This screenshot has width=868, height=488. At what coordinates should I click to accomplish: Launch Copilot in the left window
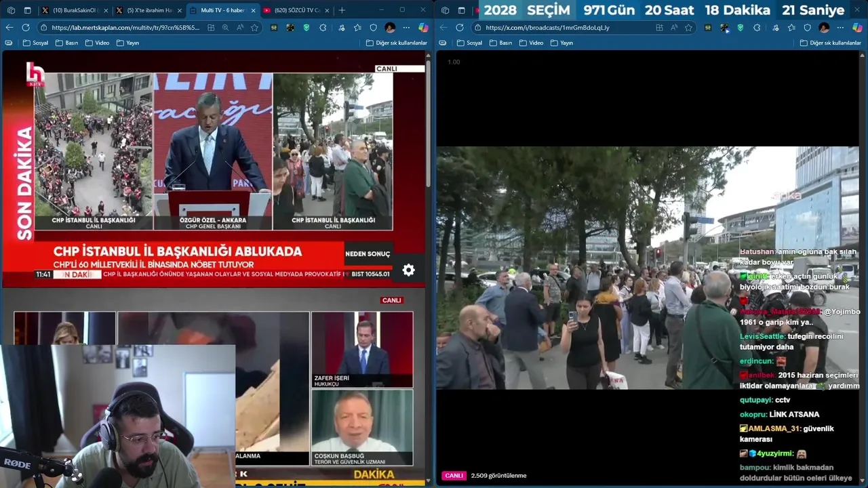pos(423,28)
